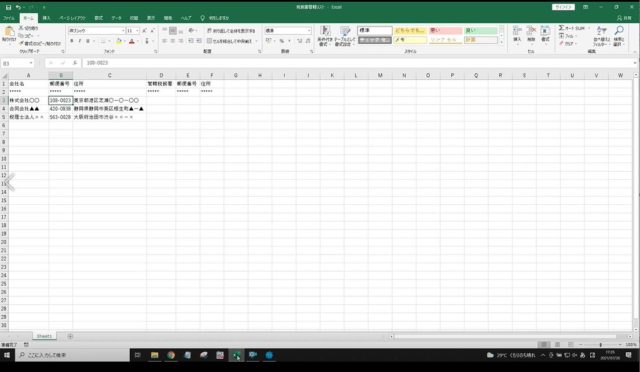This screenshot has height=372, width=640.
Task: Click the Share button at top right
Action: tap(624, 18)
